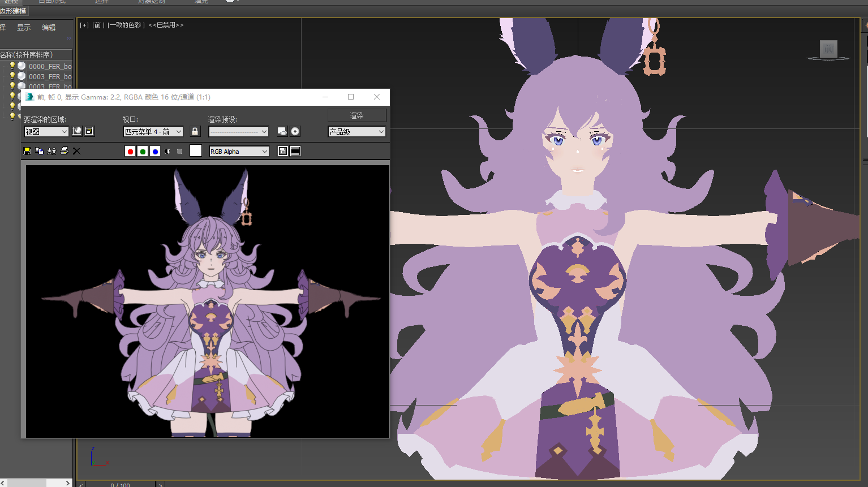Click the 渲染 render button

(356, 115)
